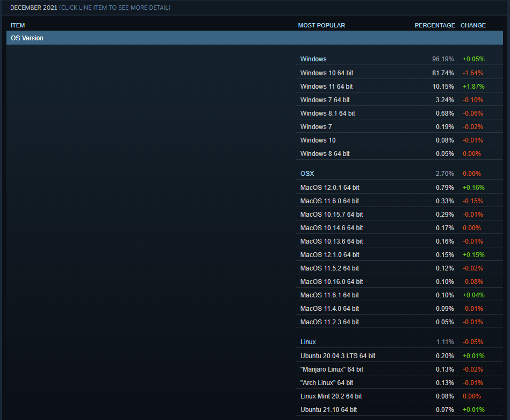Select the Windows 8.1 64 bit row

399,113
